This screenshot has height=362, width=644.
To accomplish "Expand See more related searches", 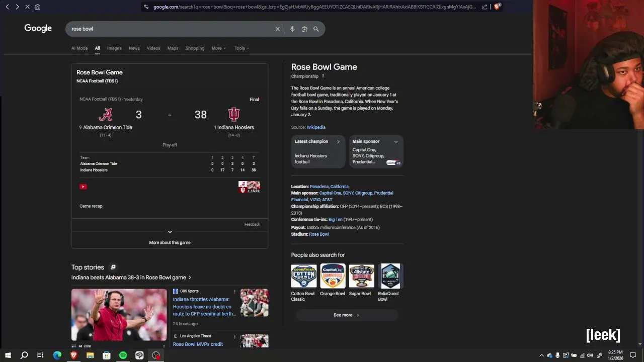I will [347, 315].
